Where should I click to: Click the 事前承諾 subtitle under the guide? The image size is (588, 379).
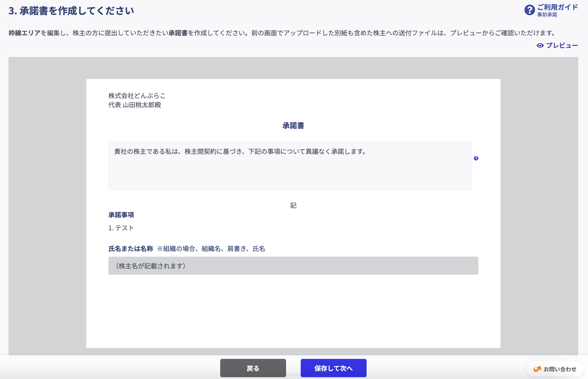point(547,15)
